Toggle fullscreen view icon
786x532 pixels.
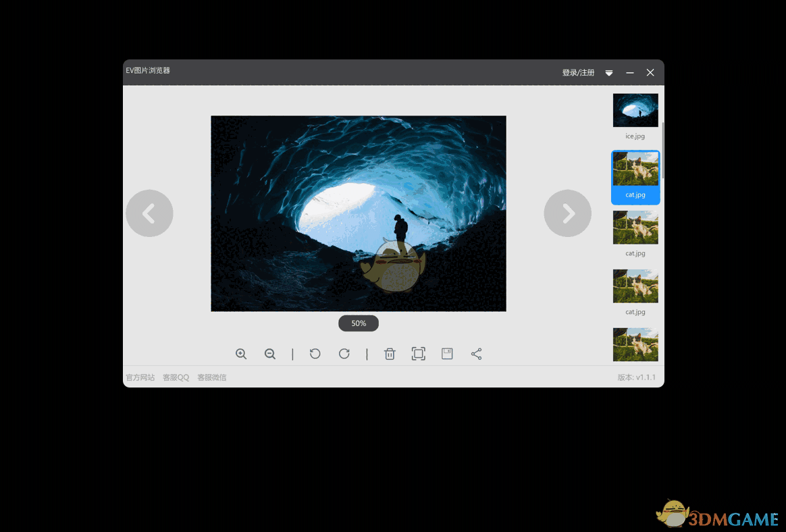click(x=418, y=354)
